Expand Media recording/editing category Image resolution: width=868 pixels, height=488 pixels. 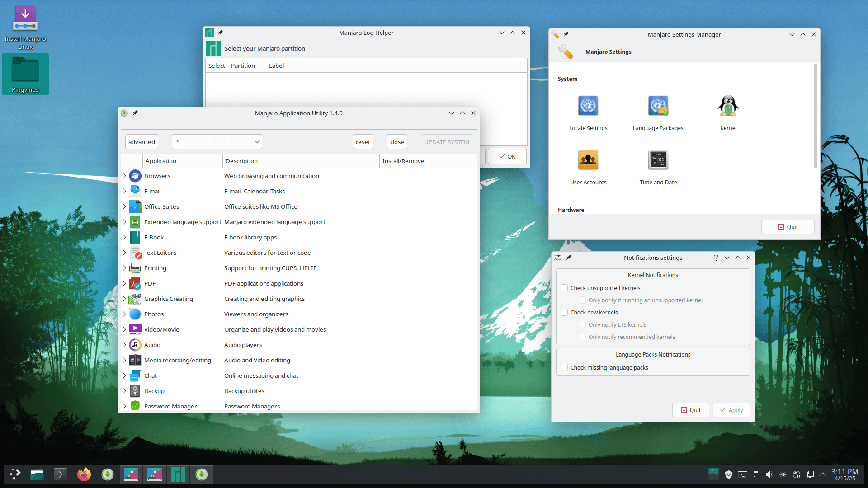pyautogui.click(x=124, y=360)
